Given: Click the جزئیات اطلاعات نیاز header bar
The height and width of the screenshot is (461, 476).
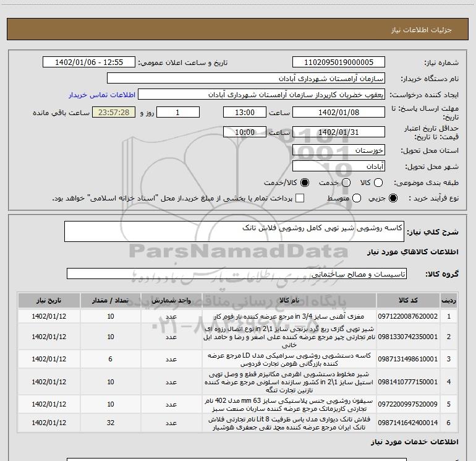Looking at the screenshot, I should (x=238, y=29).
